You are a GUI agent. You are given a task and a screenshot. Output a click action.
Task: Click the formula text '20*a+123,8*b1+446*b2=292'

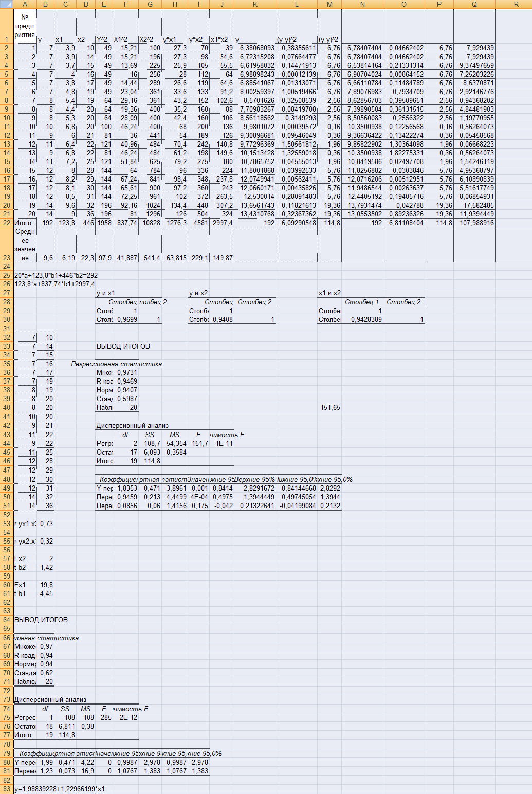(56, 275)
